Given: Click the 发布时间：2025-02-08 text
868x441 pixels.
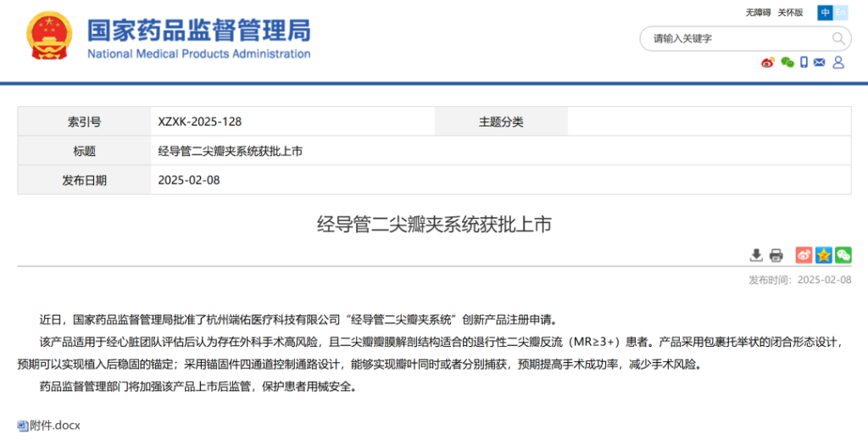Looking at the screenshot, I should (800, 280).
